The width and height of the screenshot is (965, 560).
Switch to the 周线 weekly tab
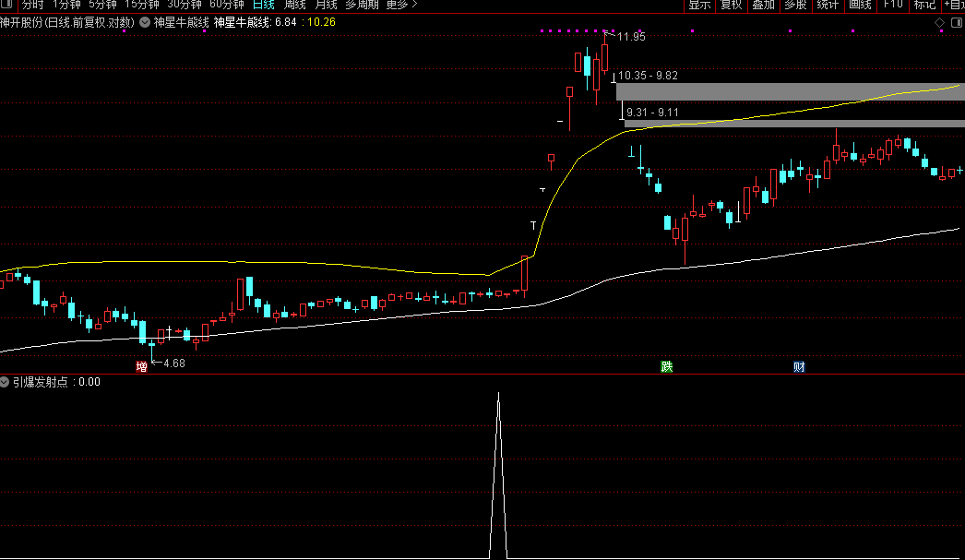[x=295, y=5]
